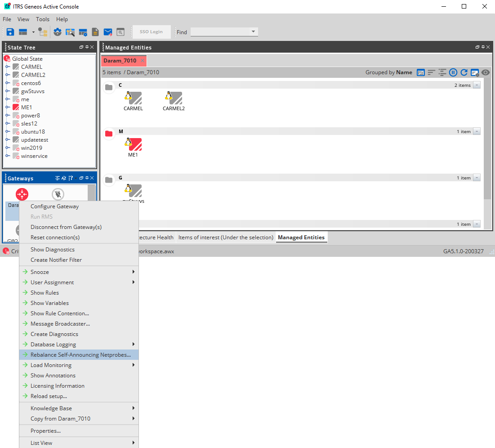The height and width of the screenshot is (448, 495).
Task: Click the SSO Login button
Action: click(x=151, y=31)
